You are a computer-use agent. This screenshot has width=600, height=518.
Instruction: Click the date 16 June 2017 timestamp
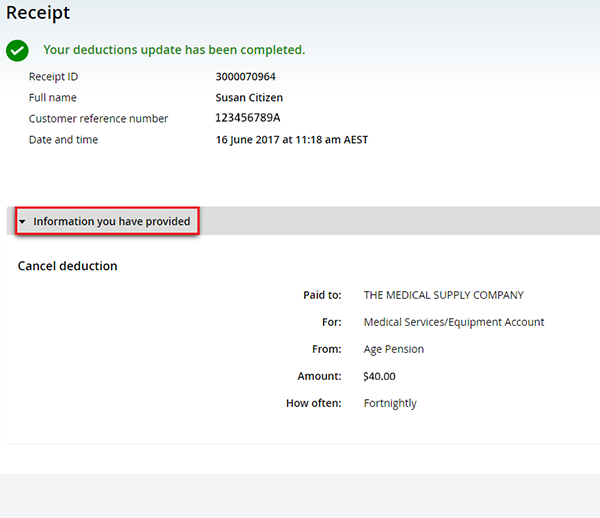coord(291,140)
